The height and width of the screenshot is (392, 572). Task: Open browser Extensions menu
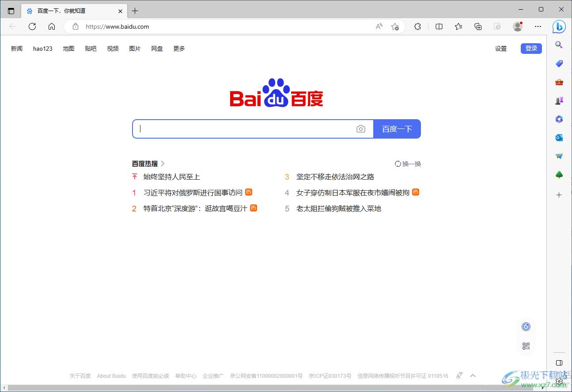pos(417,26)
